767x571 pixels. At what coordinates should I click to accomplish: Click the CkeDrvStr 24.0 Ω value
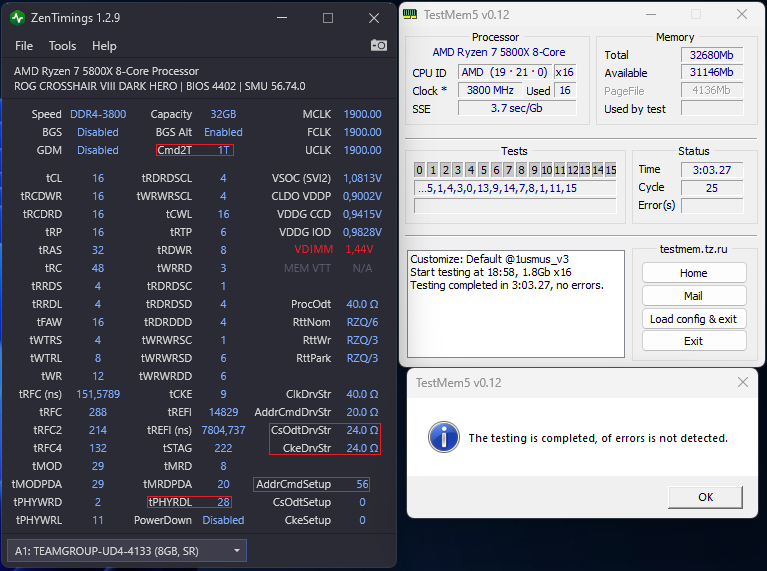coord(362,448)
